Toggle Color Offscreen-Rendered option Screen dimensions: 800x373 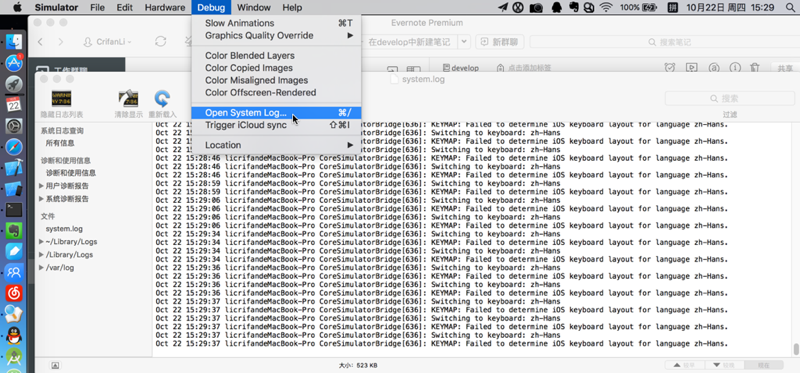pyautogui.click(x=276, y=92)
